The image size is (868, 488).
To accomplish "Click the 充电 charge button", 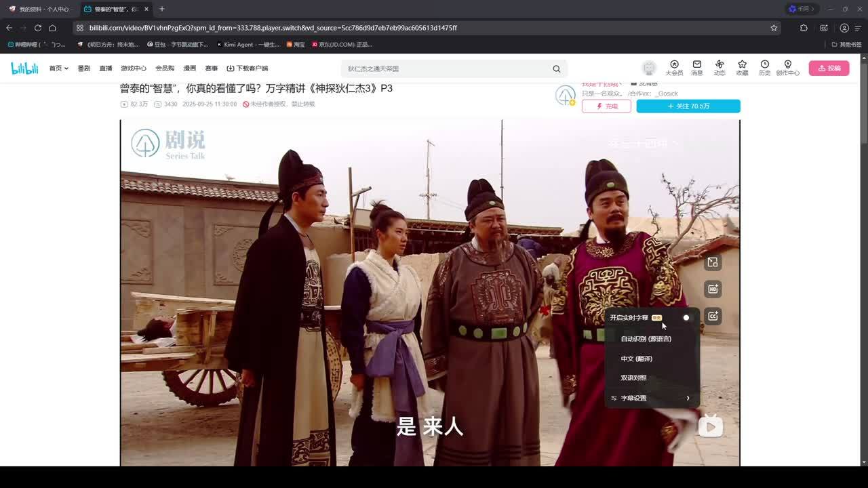I will click(x=606, y=106).
